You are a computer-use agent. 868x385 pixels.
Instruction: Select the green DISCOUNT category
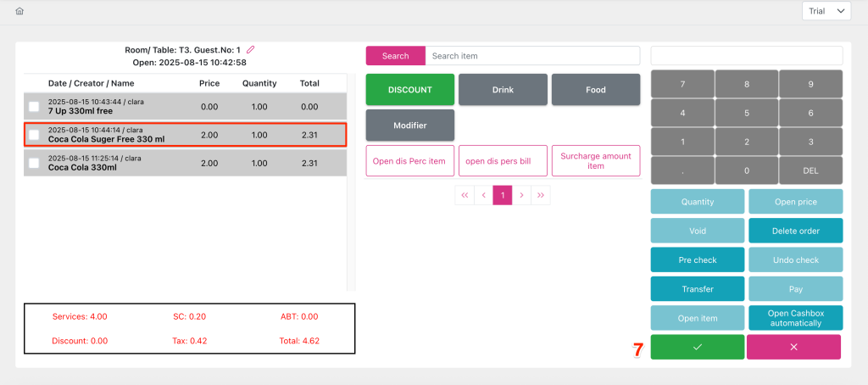tap(410, 90)
